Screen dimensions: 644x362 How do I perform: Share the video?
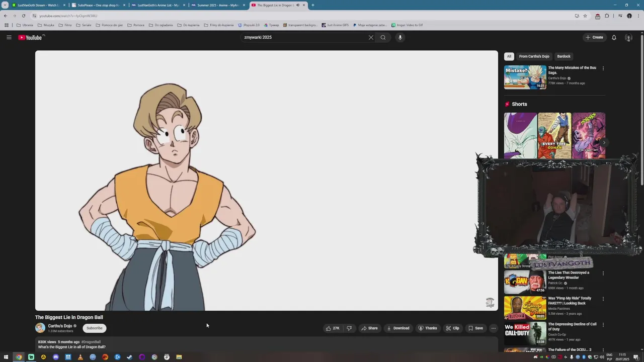[x=369, y=328]
